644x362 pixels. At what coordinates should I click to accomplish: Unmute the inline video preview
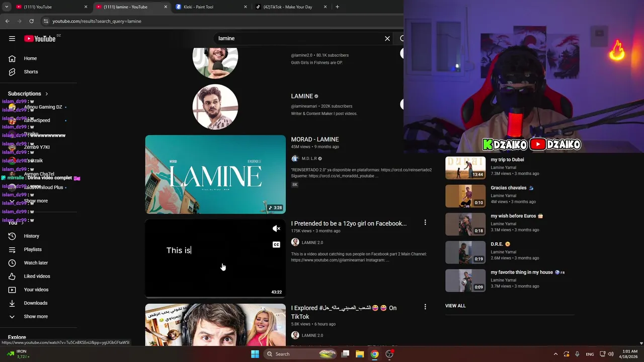point(276,229)
